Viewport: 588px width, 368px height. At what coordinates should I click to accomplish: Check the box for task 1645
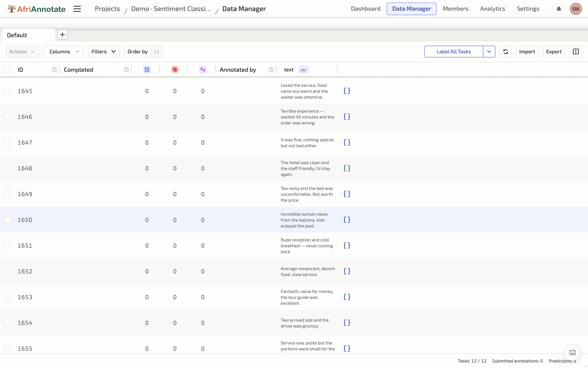(x=7, y=91)
